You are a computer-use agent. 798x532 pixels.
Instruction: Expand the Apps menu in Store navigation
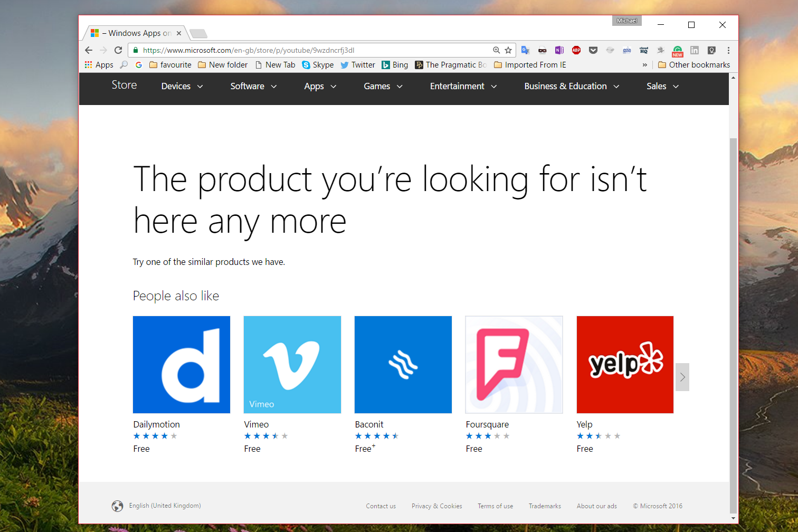(320, 87)
